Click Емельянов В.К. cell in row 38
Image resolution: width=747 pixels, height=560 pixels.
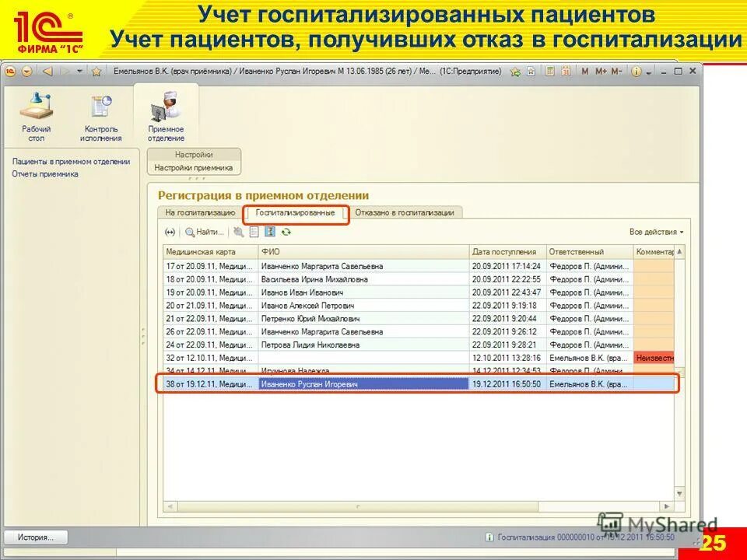590,383
